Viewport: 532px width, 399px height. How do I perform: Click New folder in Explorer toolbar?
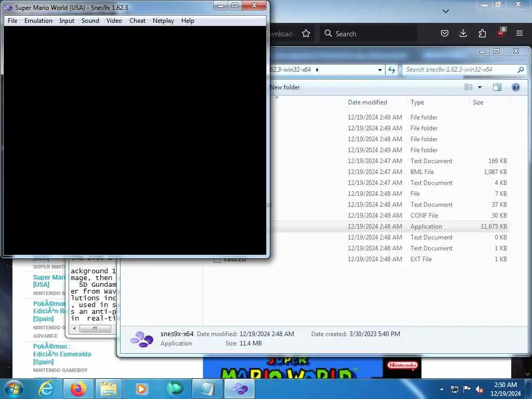point(285,87)
